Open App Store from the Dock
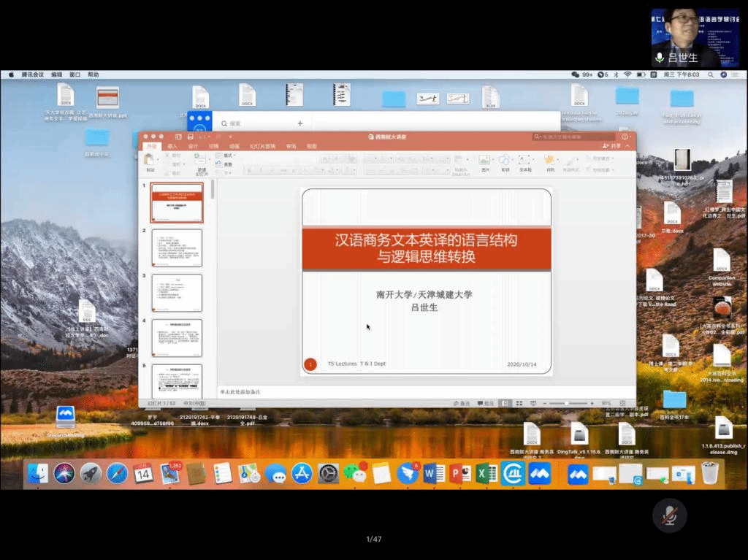The image size is (748, 560). click(x=302, y=473)
